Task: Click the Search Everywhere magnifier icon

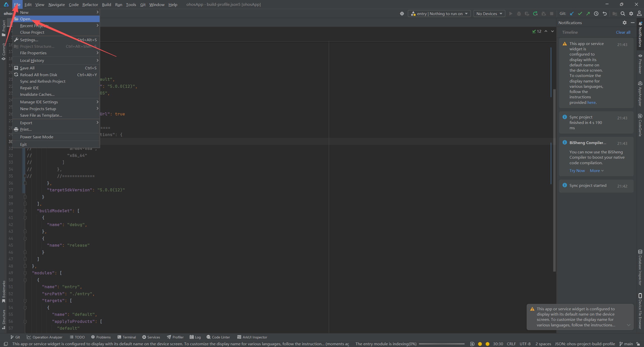Action: coord(623,14)
